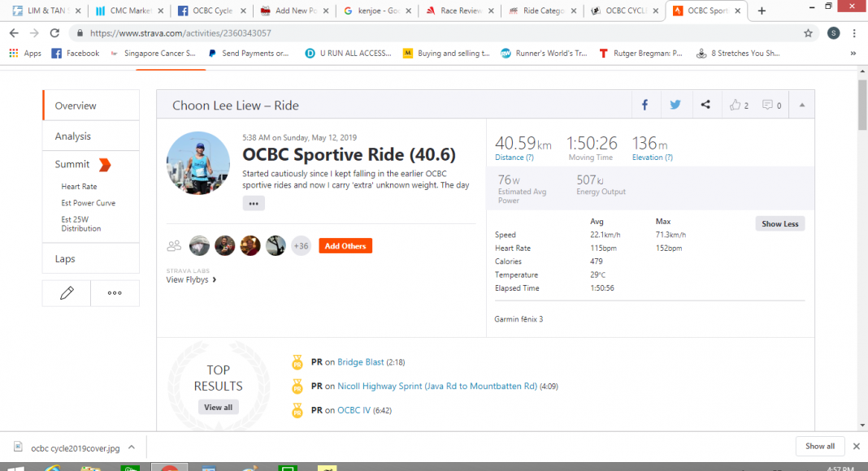Screen dimensions: 868x471
Task: Select the Overview sidebar tab
Action: pyautogui.click(x=91, y=106)
